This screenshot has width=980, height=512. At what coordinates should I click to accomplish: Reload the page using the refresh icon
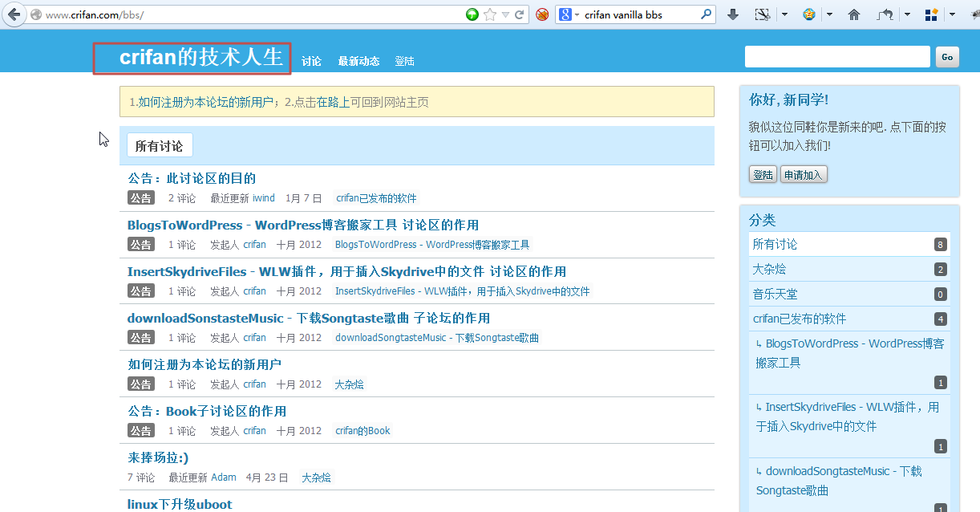click(x=519, y=14)
